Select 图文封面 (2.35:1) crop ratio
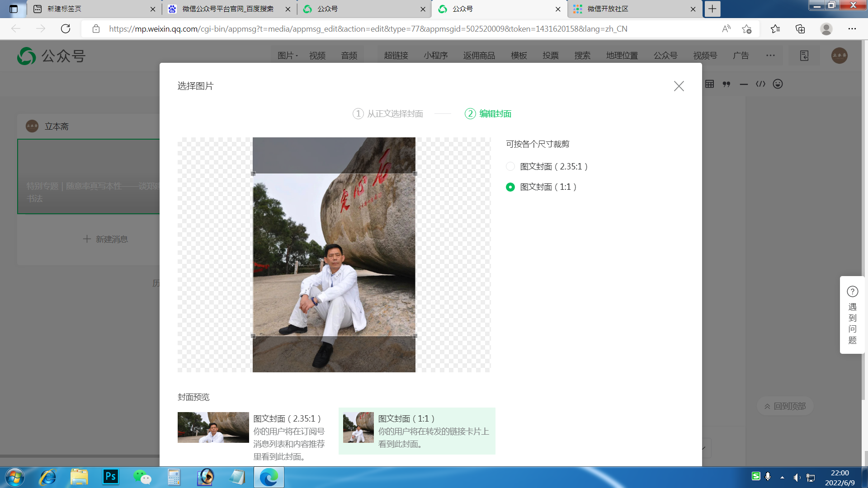868x488 pixels. pyautogui.click(x=510, y=166)
